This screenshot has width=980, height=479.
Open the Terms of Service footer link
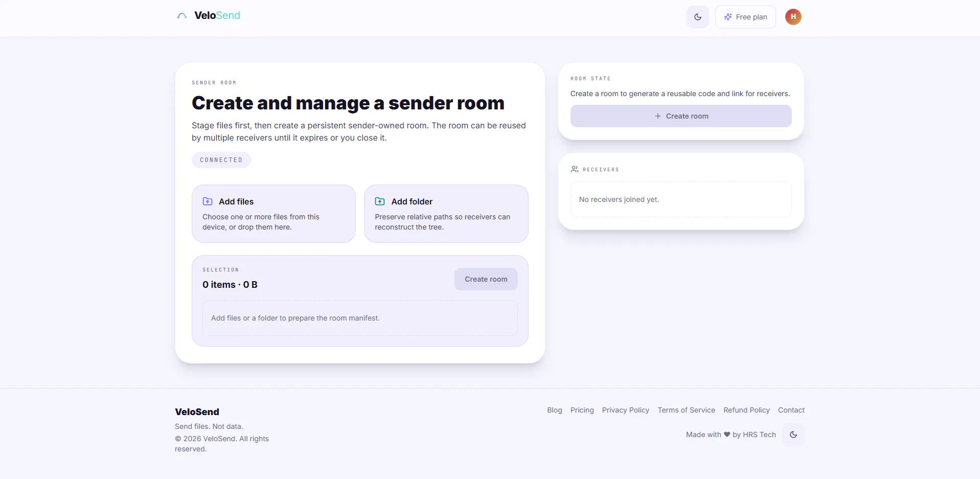[687, 410]
